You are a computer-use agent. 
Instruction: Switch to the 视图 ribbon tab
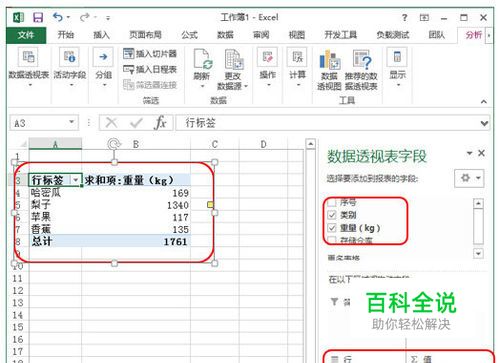click(x=297, y=35)
